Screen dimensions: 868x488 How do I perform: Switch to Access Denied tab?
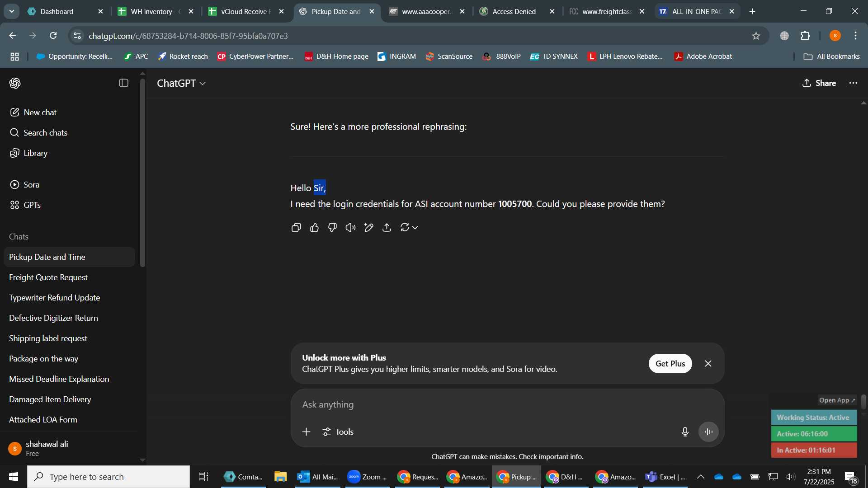coord(517,12)
